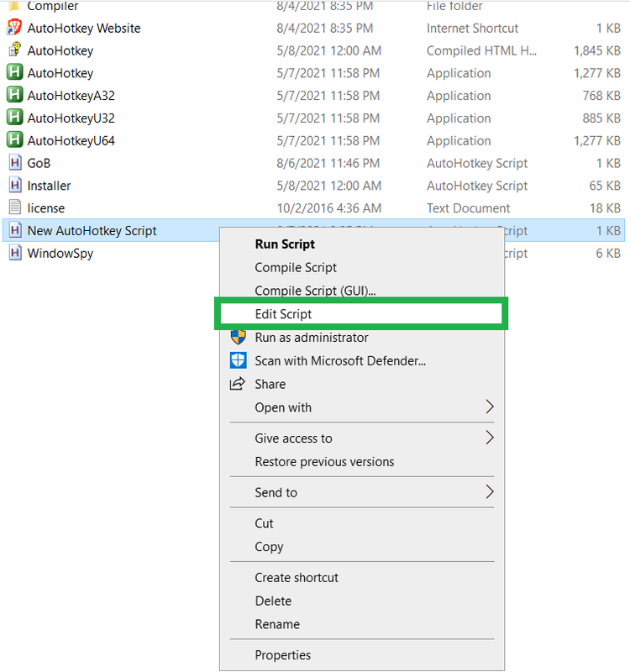Click the license text document icon

pos(15,207)
